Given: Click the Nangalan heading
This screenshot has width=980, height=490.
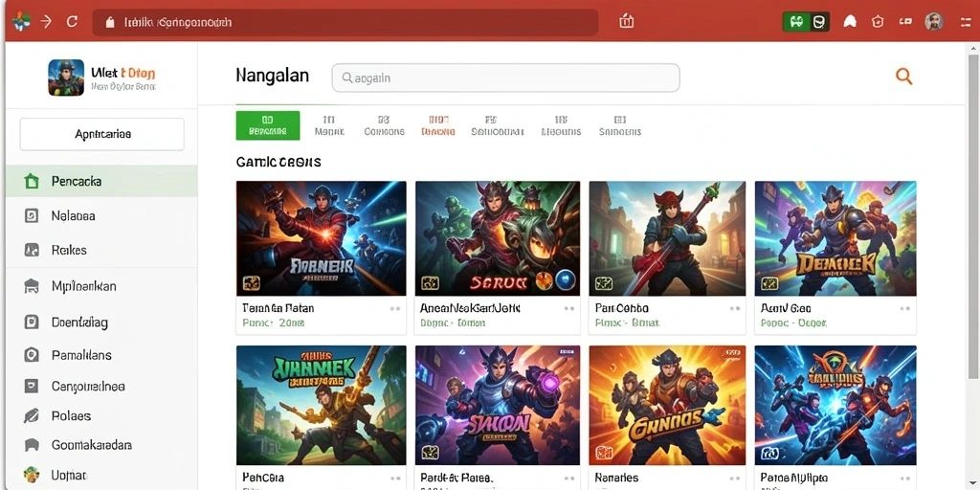Looking at the screenshot, I should pos(273,76).
